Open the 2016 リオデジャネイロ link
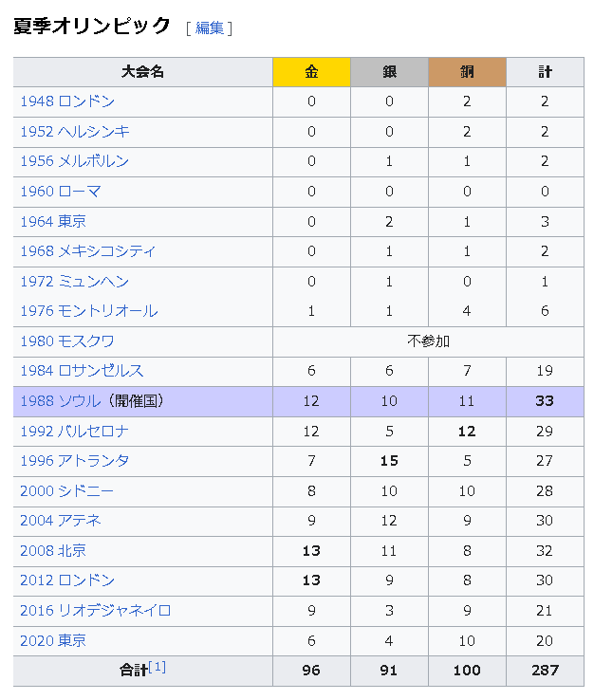 pyautogui.click(x=96, y=611)
